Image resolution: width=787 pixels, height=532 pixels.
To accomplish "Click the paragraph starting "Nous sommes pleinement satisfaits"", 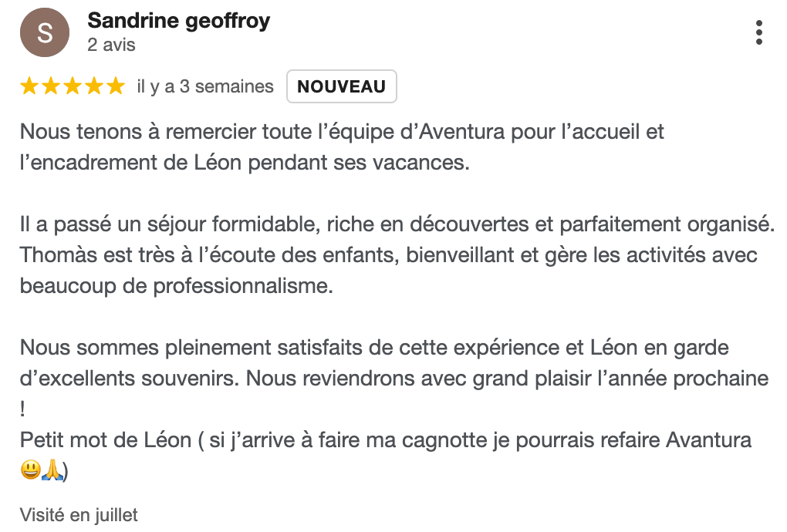I will pos(394,378).
